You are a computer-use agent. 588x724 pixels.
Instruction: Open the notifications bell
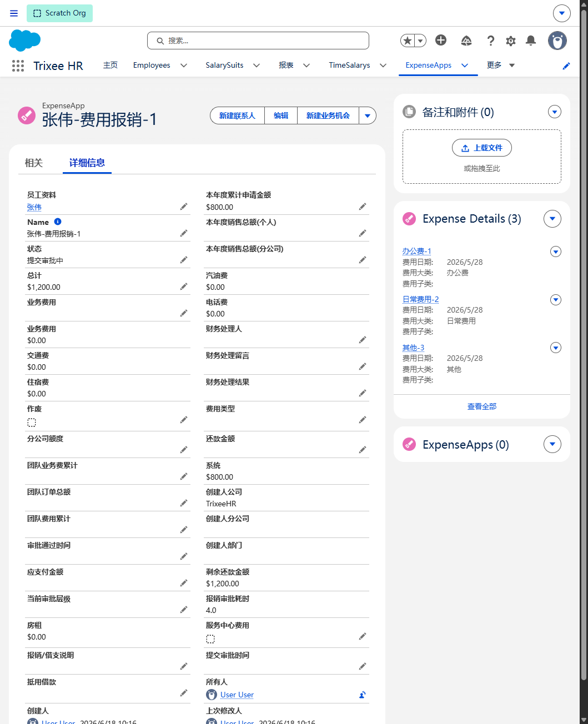coord(531,40)
